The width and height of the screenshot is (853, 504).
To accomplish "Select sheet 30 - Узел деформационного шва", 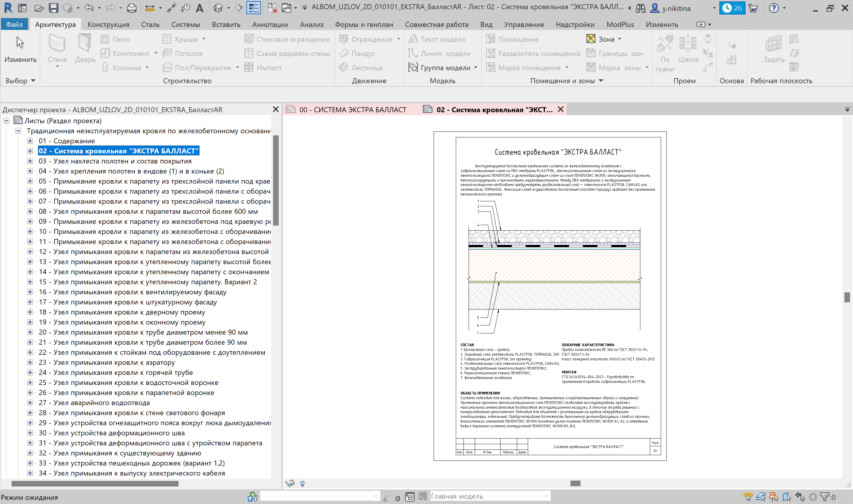I will tap(111, 433).
